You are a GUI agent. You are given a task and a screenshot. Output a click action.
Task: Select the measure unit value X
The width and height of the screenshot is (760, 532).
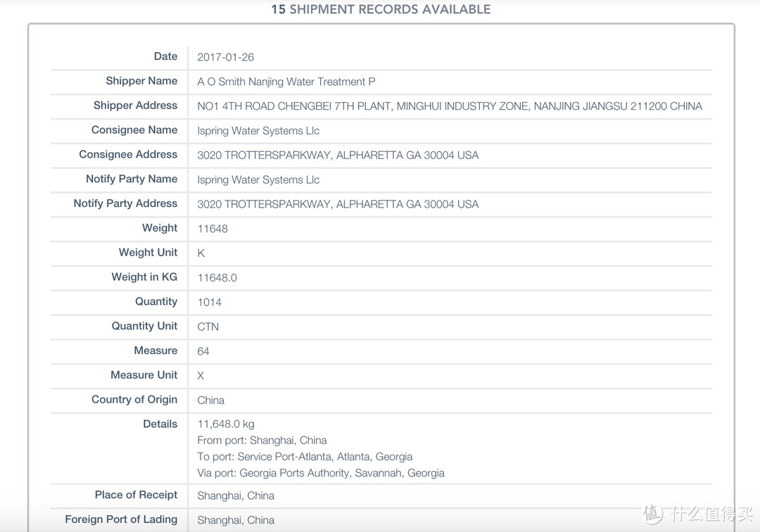(x=201, y=376)
